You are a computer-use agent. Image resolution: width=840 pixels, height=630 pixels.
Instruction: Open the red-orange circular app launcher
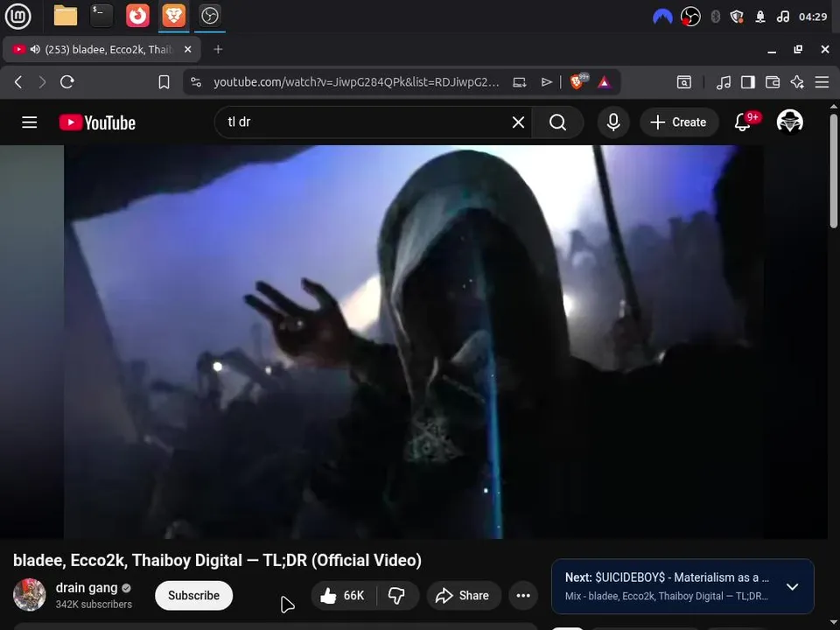[x=137, y=16]
